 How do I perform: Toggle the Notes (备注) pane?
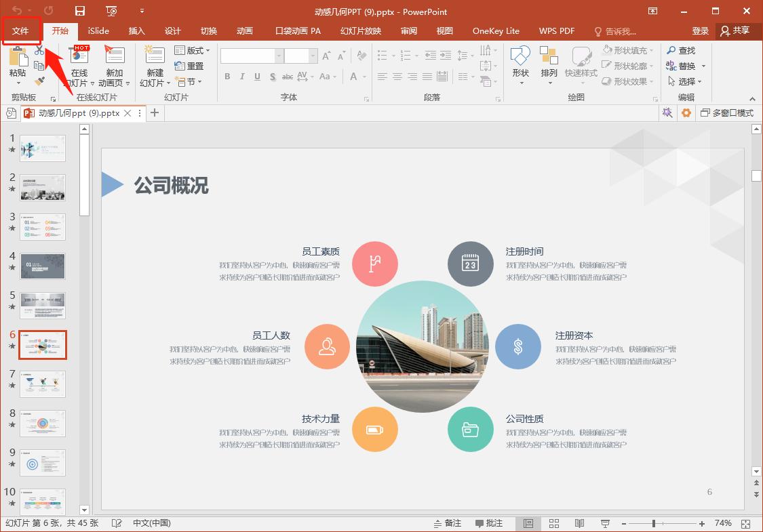click(448, 523)
